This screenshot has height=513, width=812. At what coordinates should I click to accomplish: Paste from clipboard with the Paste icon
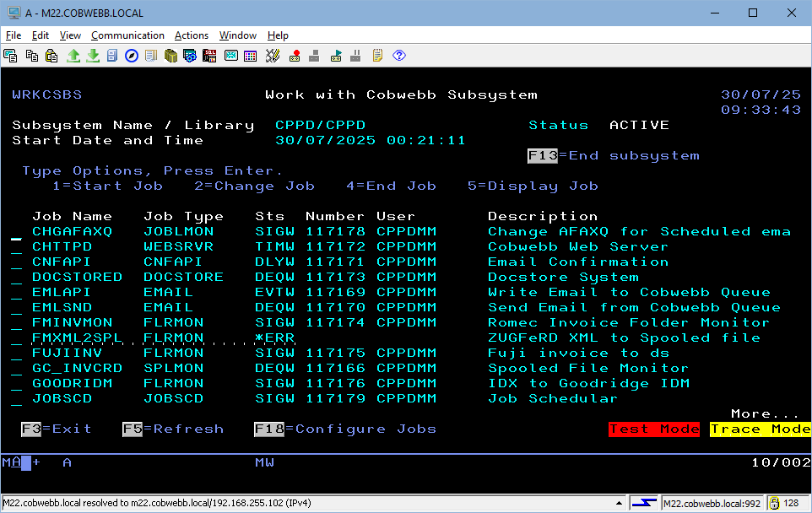51,56
